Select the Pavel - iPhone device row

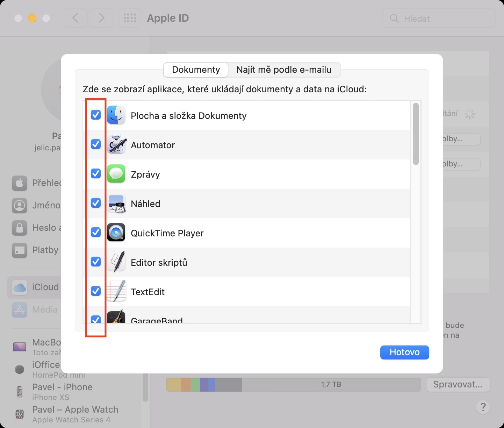(x=74, y=392)
